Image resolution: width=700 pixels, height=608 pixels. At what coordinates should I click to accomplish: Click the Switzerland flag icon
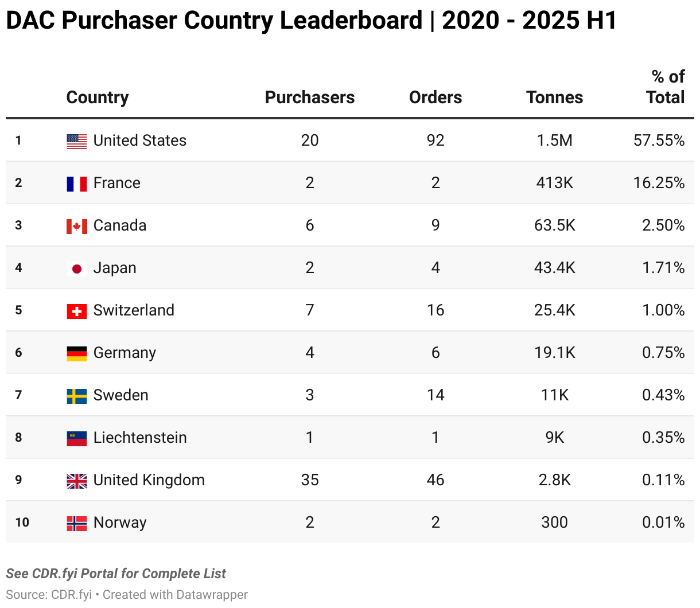point(77,311)
